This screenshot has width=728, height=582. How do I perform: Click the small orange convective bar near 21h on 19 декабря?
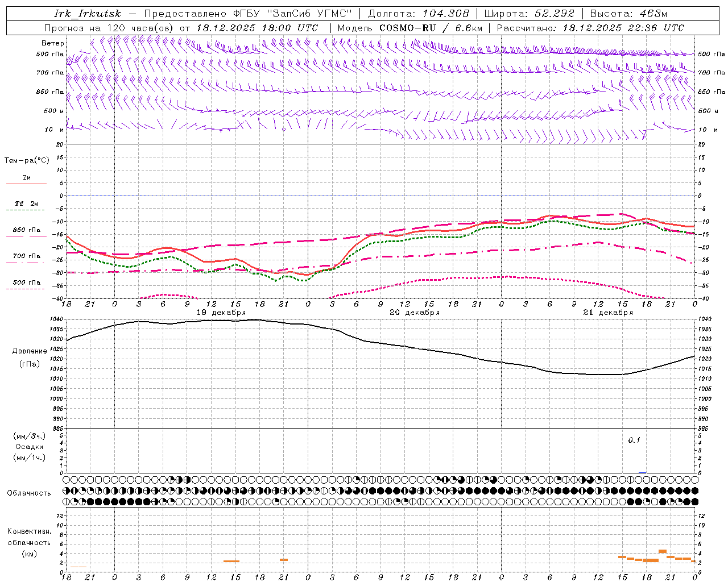[284, 560]
